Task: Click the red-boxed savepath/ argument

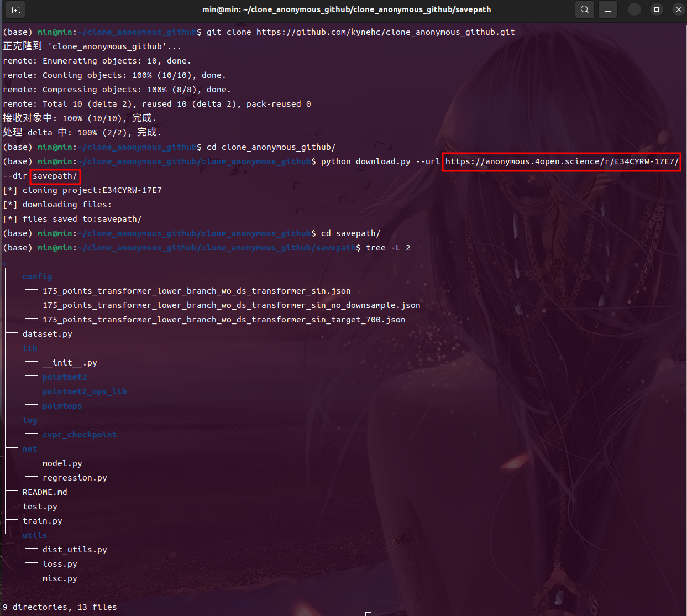Action: click(55, 176)
